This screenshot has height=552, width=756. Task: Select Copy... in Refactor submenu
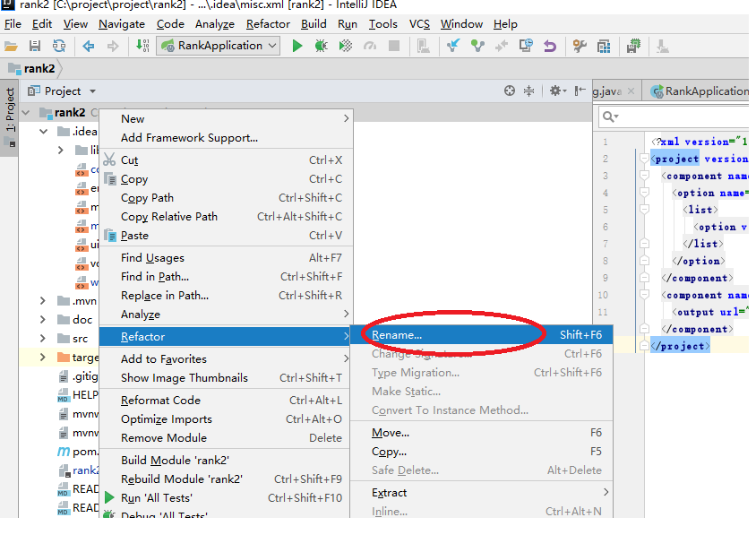pyautogui.click(x=481, y=452)
